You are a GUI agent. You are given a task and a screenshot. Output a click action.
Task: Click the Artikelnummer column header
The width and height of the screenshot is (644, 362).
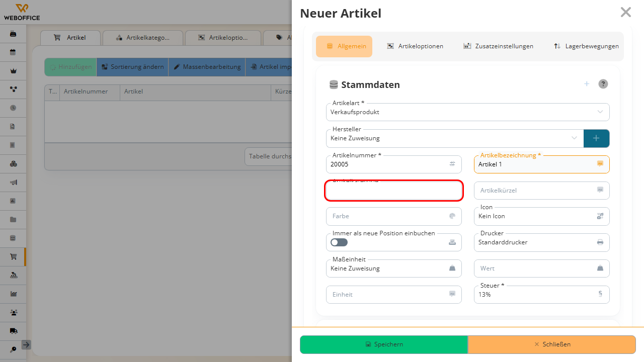90,92
